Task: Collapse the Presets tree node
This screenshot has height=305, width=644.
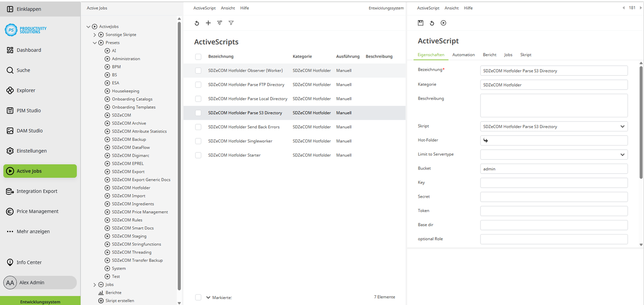Action: pyautogui.click(x=95, y=42)
